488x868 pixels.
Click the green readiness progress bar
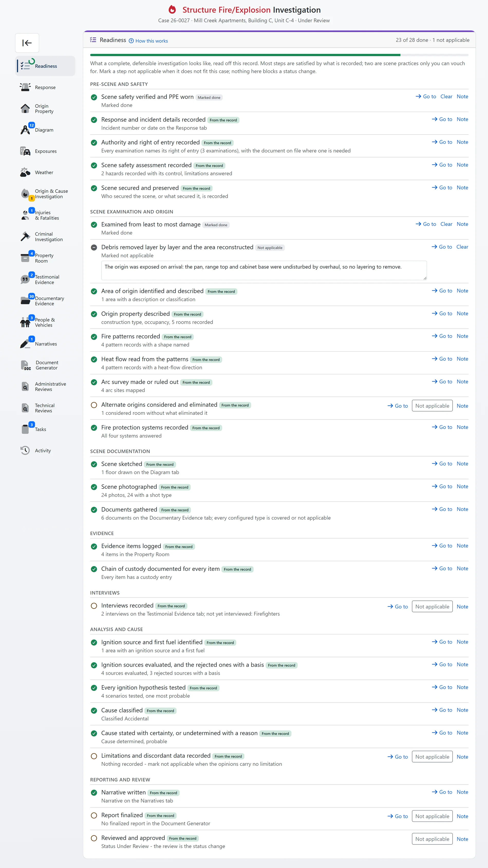click(x=245, y=55)
